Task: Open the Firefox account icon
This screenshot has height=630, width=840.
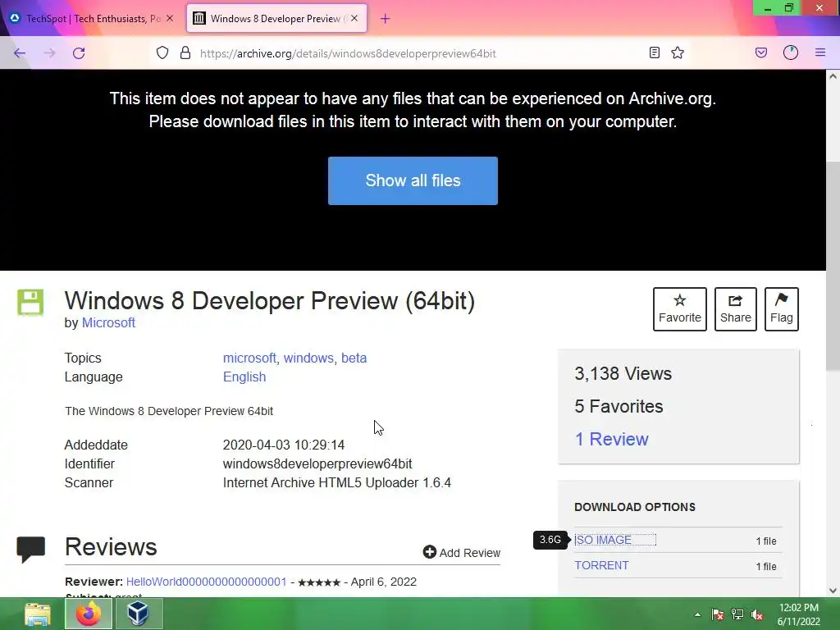Action: pos(791,52)
